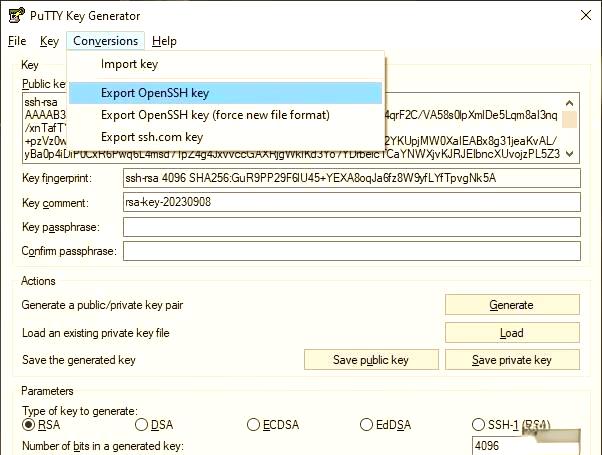Click the Confirm passphrase field
The image size is (602, 455).
pos(350,251)
